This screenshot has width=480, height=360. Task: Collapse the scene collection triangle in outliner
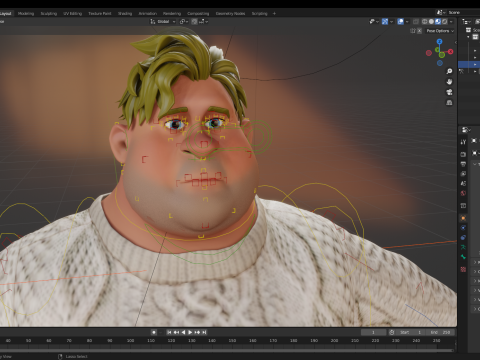click(468, 37)
